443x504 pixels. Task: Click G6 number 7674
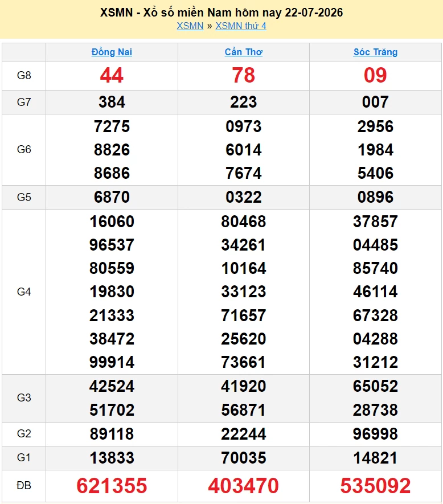click(243, 173)
